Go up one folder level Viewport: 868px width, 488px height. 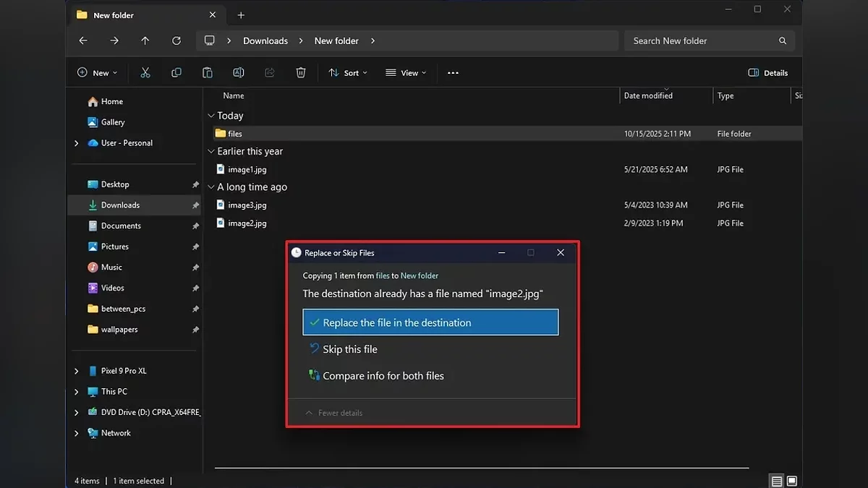click(145, 41)
